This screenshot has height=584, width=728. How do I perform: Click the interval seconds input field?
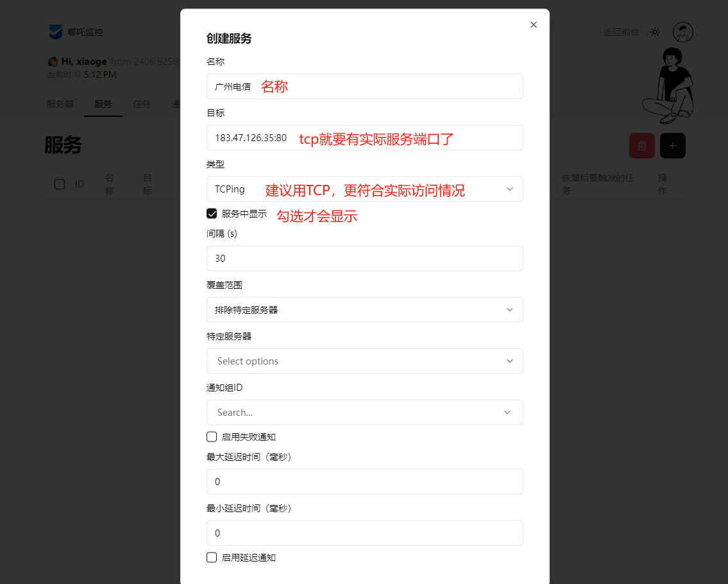click(364, 259)
